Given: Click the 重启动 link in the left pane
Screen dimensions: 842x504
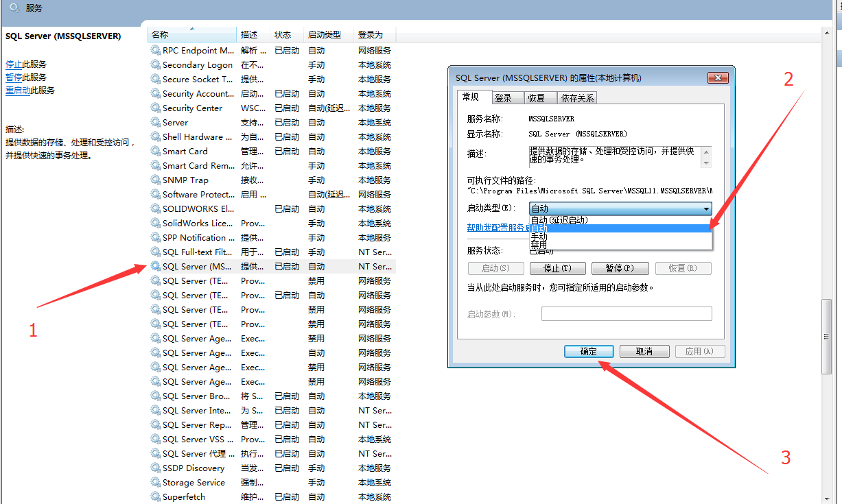Looking at the screenshot, I should pyautogui.click(x=18, y=91).
